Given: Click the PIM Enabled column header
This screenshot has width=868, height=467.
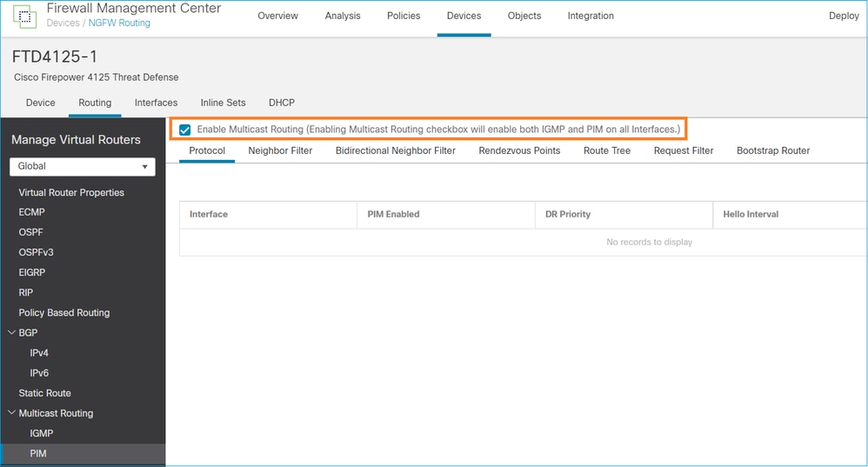Looking at the screenshot, I should click(394, 214).
